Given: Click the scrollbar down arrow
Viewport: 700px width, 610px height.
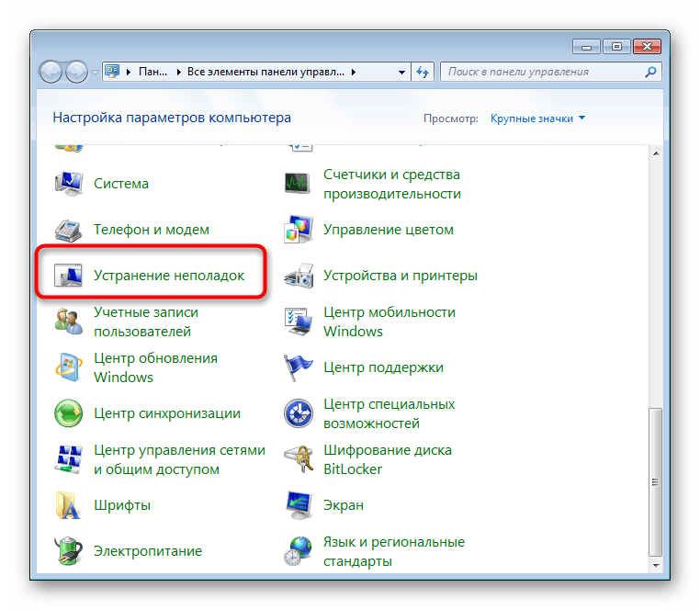Looking at the screenshot, I should [655, 565].
